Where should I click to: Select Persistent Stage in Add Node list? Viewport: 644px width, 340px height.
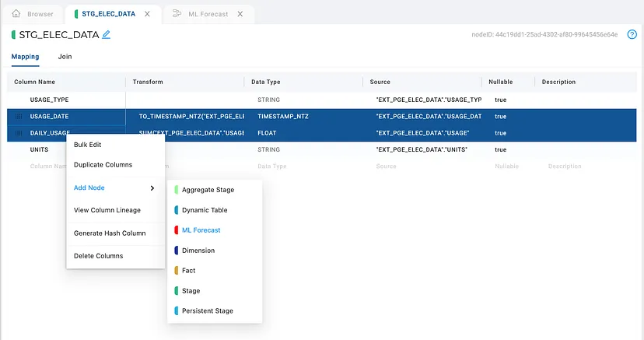(x=208, y=311)
